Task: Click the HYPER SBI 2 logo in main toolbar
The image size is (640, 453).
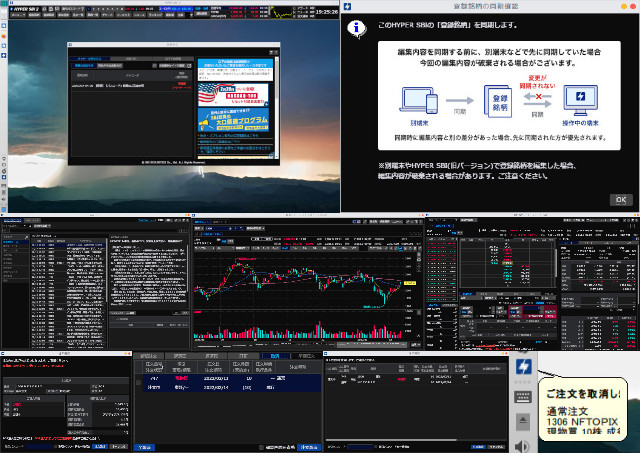Action: [x=24, y=9]
